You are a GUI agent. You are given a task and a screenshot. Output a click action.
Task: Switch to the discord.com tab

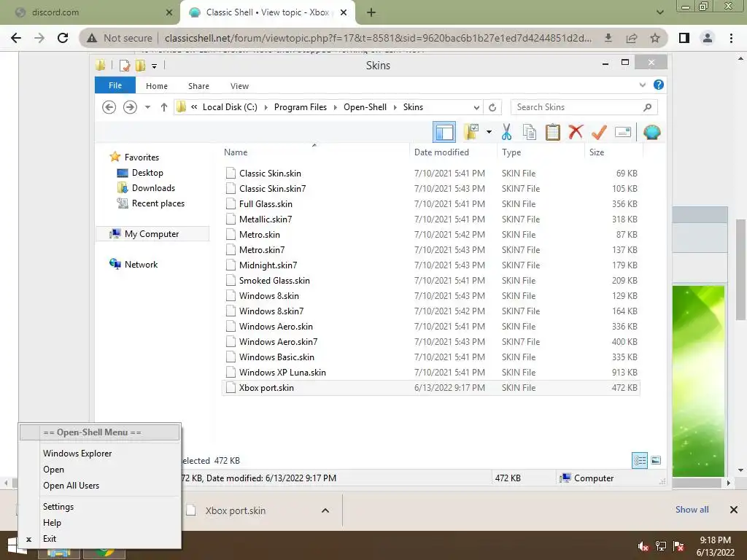pyautogui.click(x=90, y=12)
